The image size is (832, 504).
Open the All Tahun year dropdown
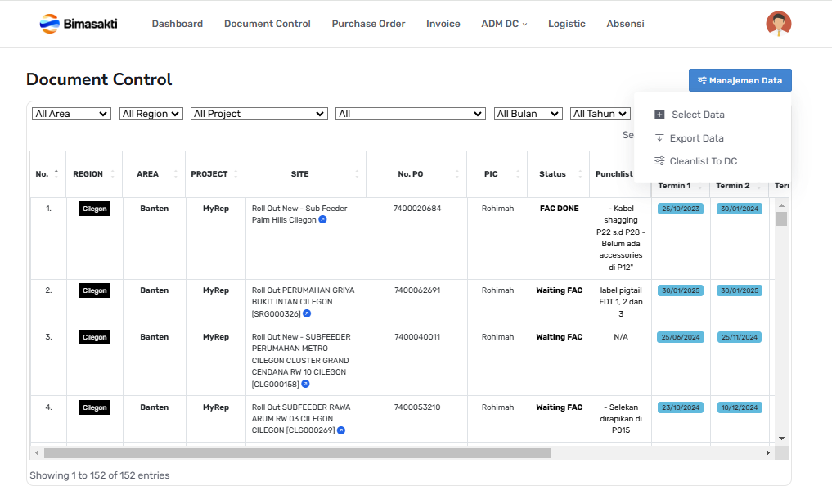point(600,114)
